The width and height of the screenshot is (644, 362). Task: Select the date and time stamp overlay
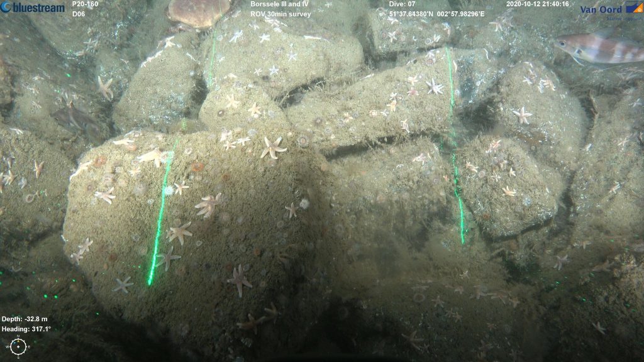[537, 4]
